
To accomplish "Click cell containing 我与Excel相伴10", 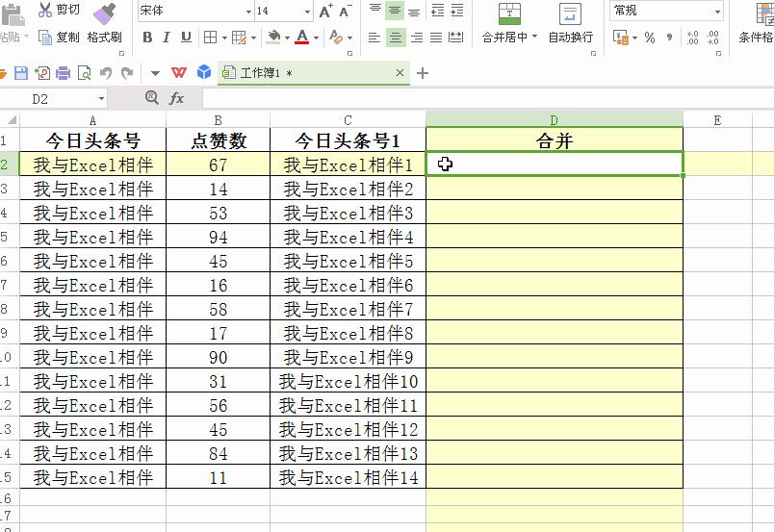I will 348,382.
